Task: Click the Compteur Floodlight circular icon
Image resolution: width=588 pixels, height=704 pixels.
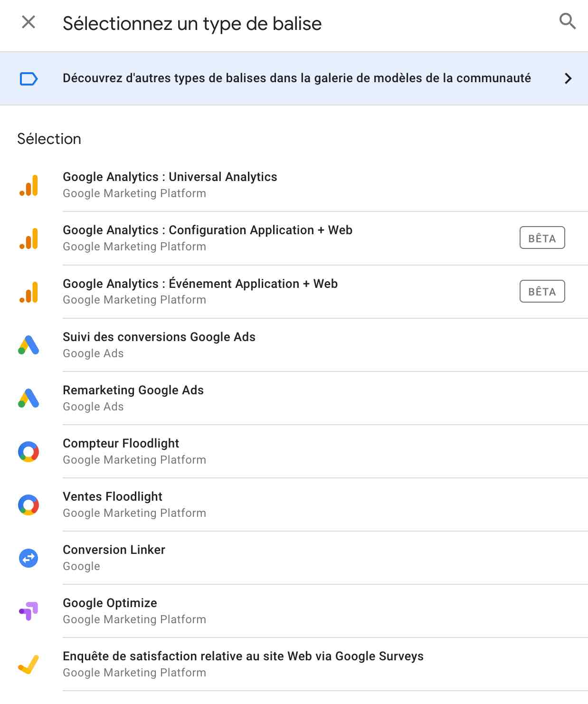Action: coord(29,452)
